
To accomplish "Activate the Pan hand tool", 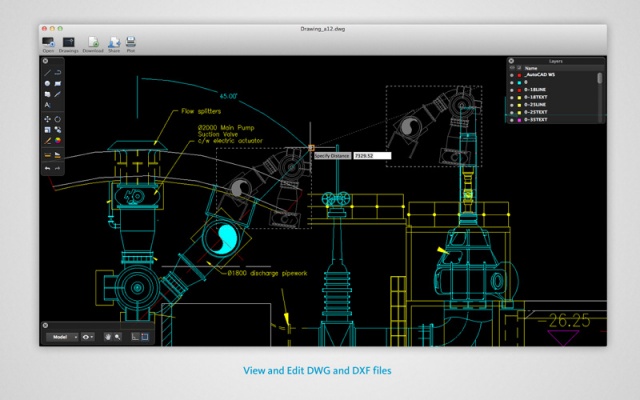I will tap(107, 337).
